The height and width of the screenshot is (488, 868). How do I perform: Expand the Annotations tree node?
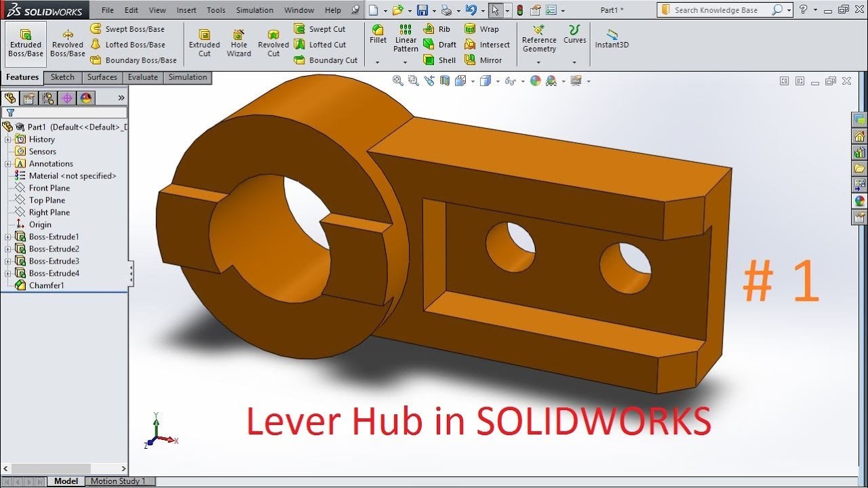pyautogui.click(x=8, y=164)
